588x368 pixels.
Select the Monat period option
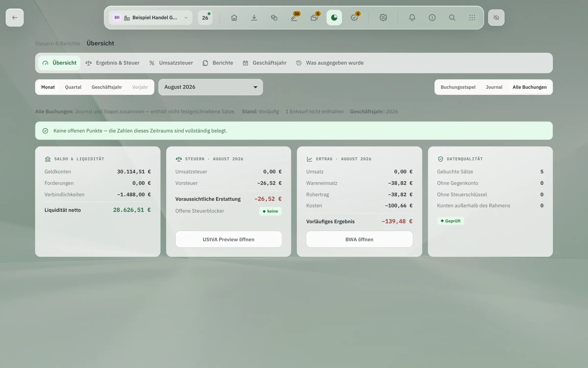click(48, 87)
